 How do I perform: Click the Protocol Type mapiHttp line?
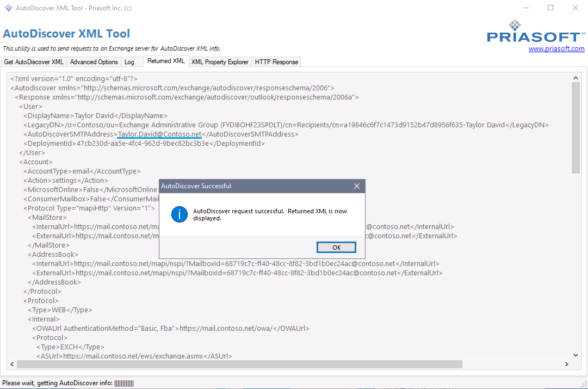89,208
